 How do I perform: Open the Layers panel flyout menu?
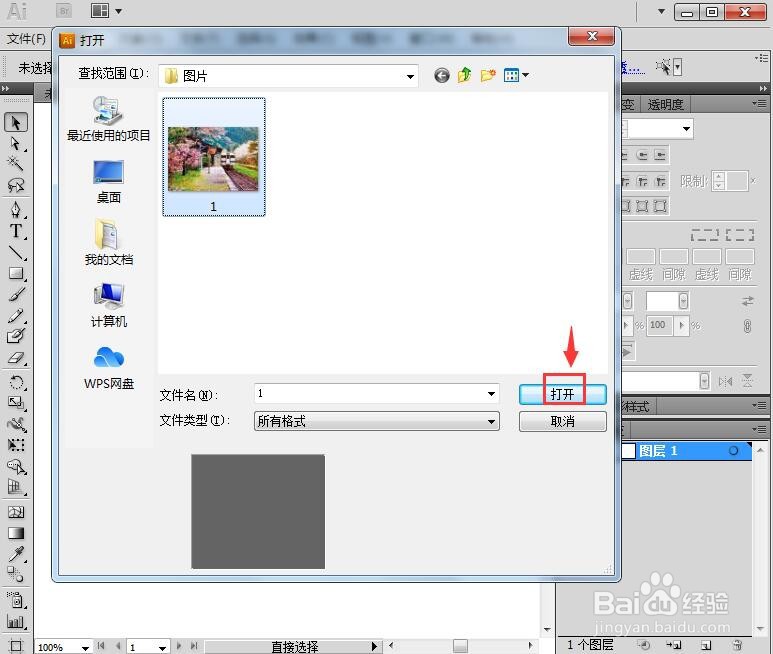pyautogui.click(x=759, y=430)
